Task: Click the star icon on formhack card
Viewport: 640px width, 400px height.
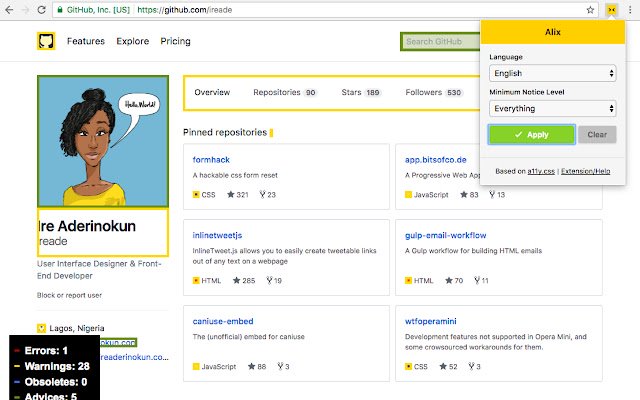Action: (231, 194)
